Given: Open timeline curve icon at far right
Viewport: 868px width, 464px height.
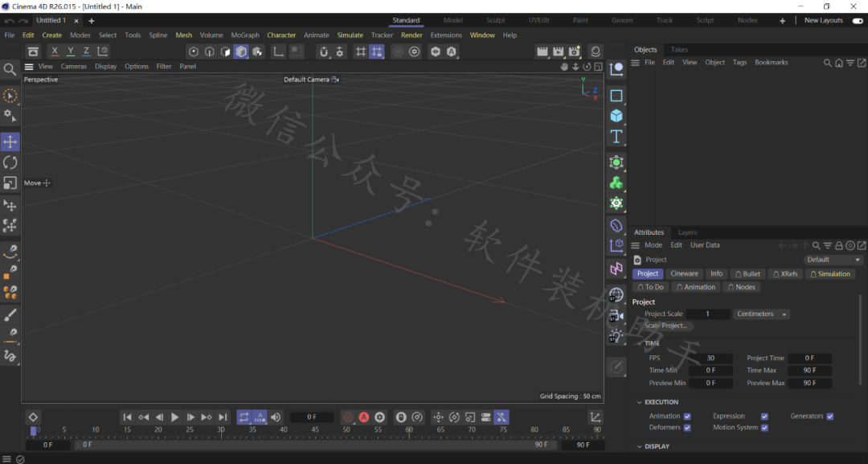Looking at the screenshot, I should pos(595,417).
